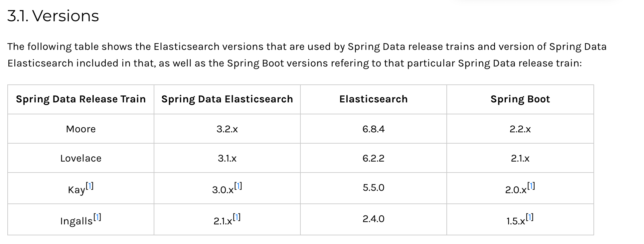Viewport: 644px width, 244px height.
Task: Click the 2.4.0 Elasticsearch version cell
Action: 374,219
